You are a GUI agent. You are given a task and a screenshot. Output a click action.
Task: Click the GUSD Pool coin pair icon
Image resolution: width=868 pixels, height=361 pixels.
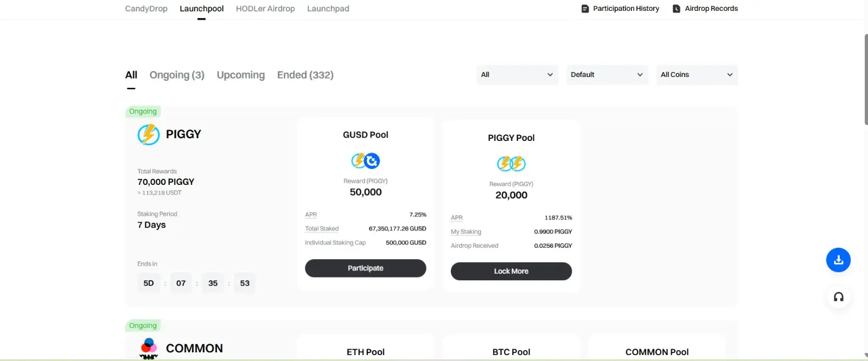pyautogui.click(x=366, y=161)
